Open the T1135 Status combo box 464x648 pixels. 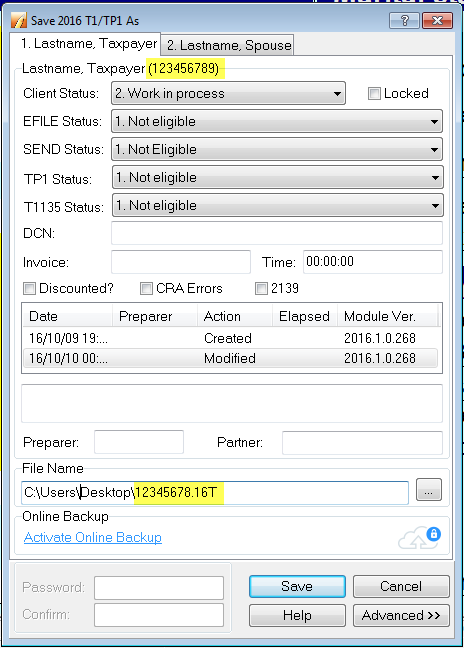(x=278, y=205)
